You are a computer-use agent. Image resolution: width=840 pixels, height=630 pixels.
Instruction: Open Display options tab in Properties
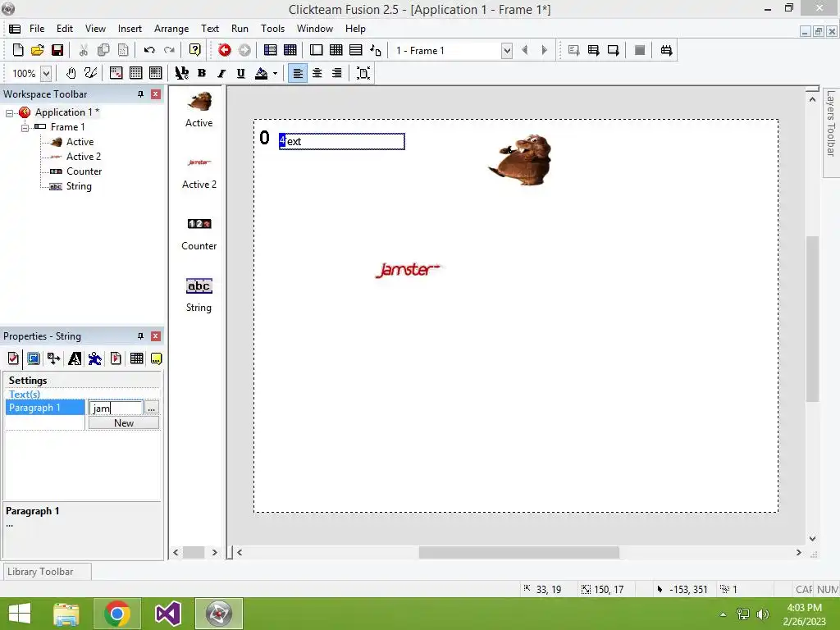coord(33,358)
